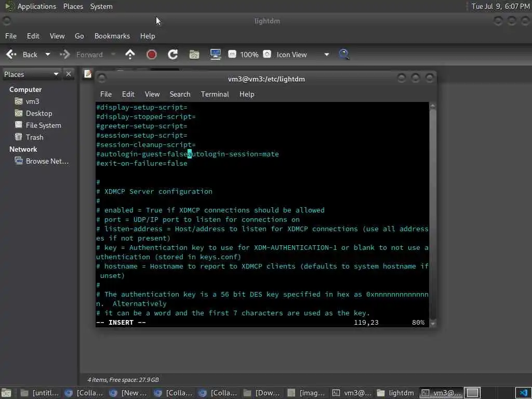
Task: Open the Back history dropdown arrow
Action: (48, 54)
